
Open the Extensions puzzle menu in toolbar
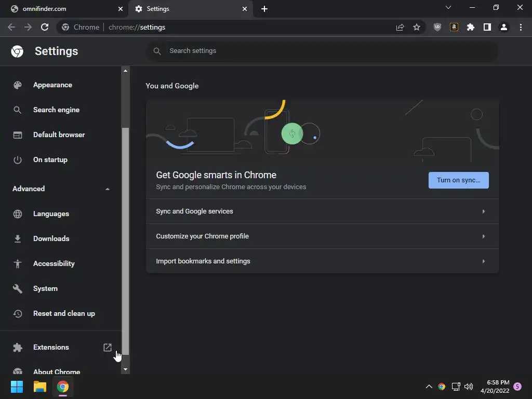[x=471, y=27]
